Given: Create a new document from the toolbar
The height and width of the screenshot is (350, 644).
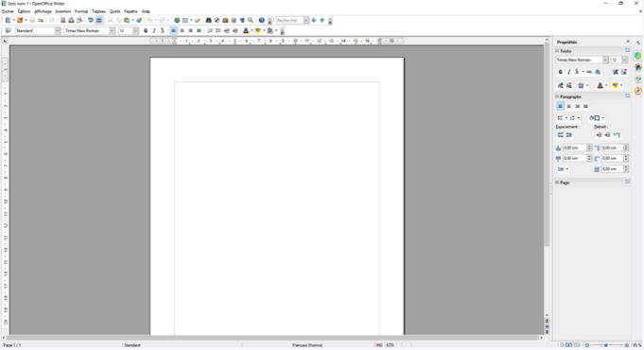Looking at the screenshot, I should [8, 20].
